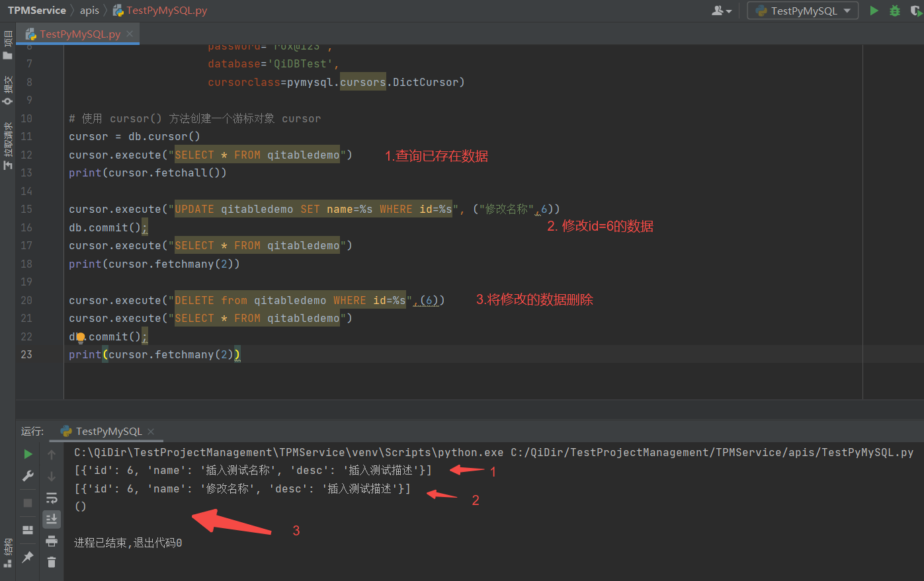Click the TestPyMySQL.py breadcrumb
Viewport: 924px width, 581px height.
coord(160,10)
